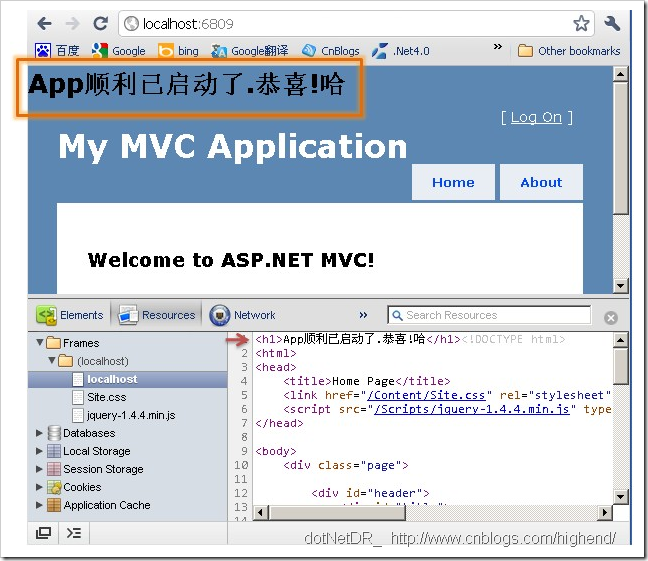Select the Session Storage icon

tap(54, 469)
